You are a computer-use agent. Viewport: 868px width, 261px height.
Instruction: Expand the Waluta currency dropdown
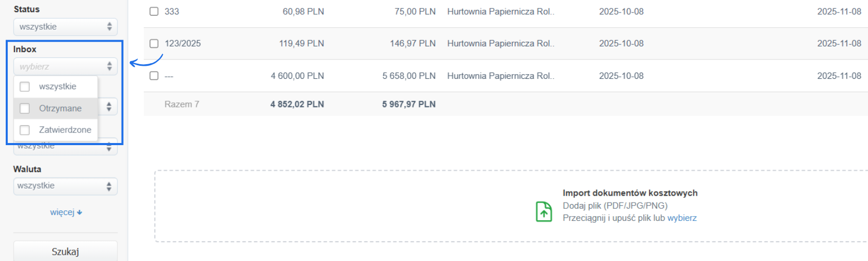(x=65, y=186)
